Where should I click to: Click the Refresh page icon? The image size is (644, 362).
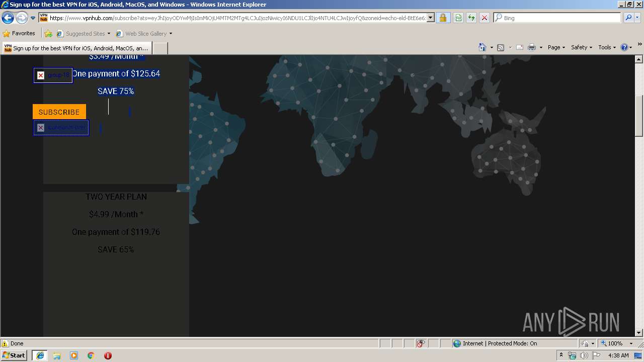[471, 18]
